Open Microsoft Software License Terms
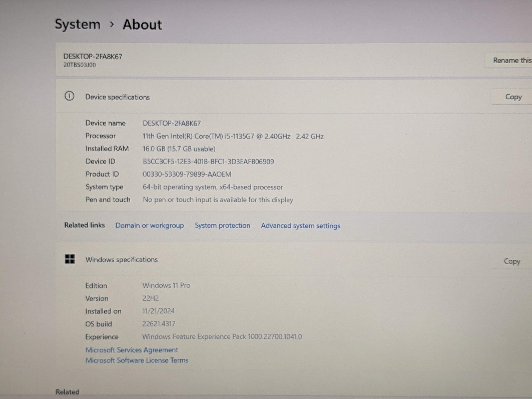The image size is (532, 399). (x=137, y=360)
